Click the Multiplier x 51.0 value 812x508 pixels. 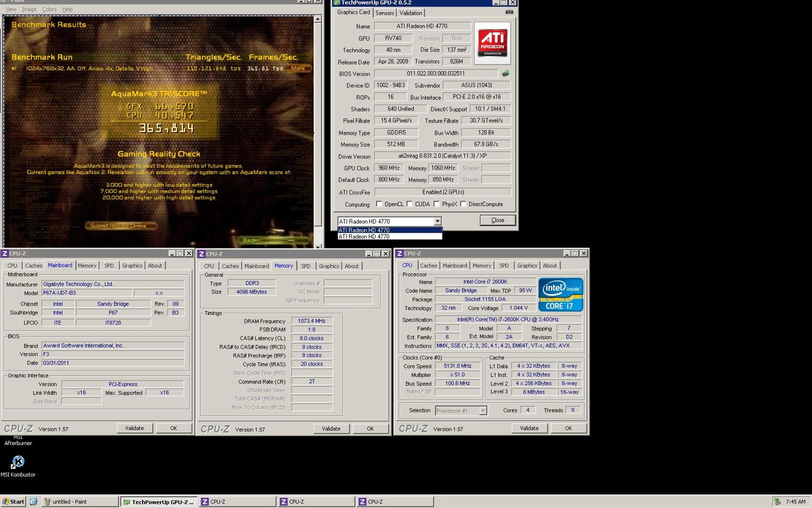point(458,374)
